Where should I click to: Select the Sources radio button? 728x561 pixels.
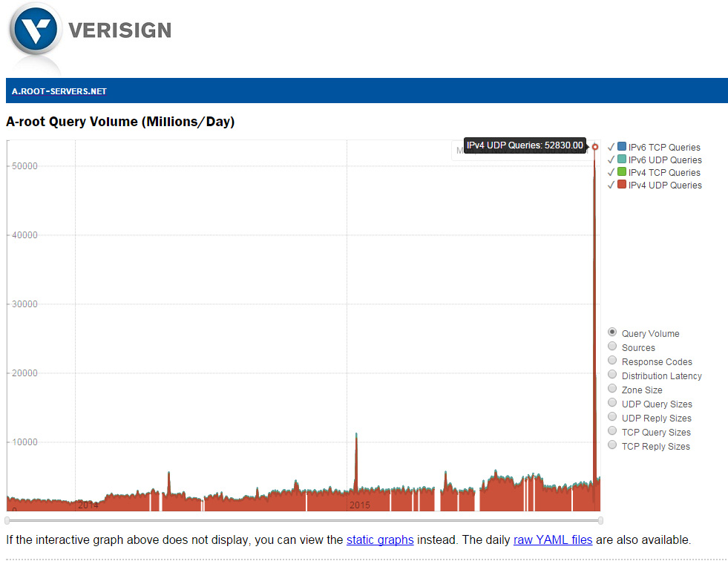tap(612, 346)
